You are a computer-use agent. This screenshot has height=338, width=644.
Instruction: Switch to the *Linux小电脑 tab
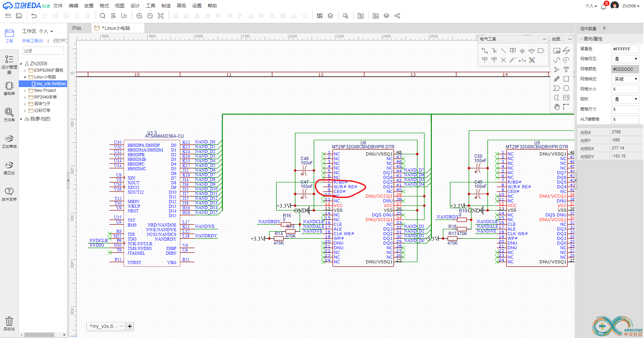tap(117, 28)
